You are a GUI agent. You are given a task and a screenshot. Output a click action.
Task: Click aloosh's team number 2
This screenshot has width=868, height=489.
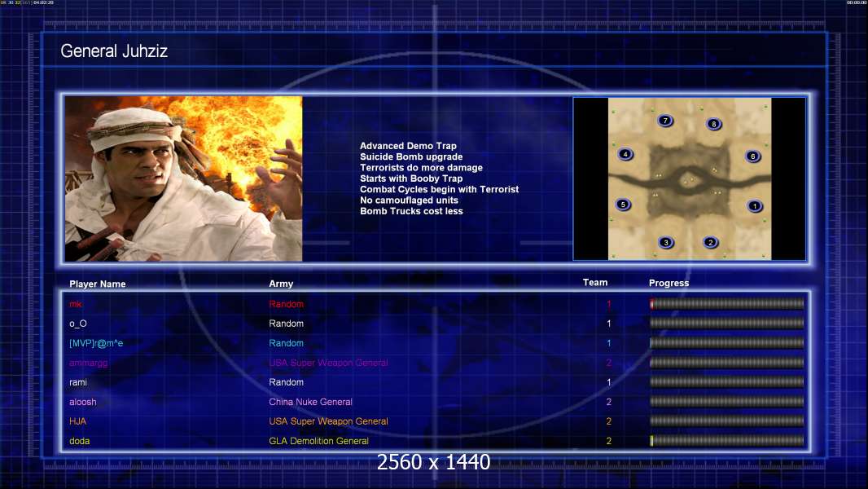608,402
